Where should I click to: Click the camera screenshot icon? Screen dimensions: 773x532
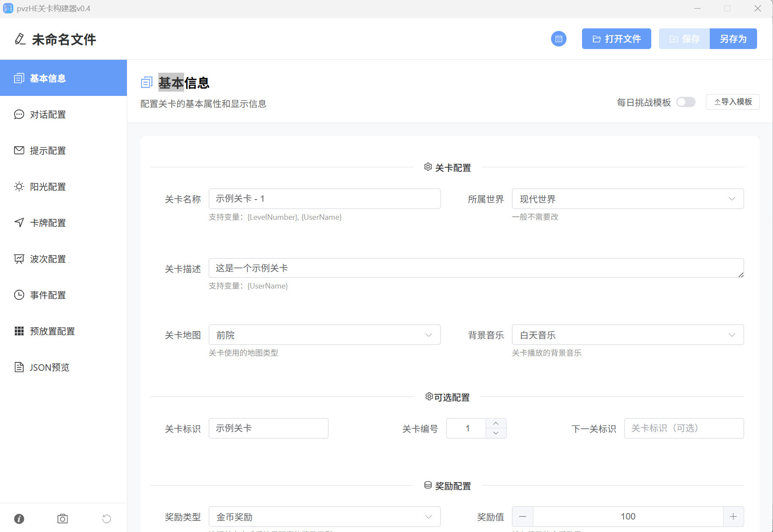(63, 519)
